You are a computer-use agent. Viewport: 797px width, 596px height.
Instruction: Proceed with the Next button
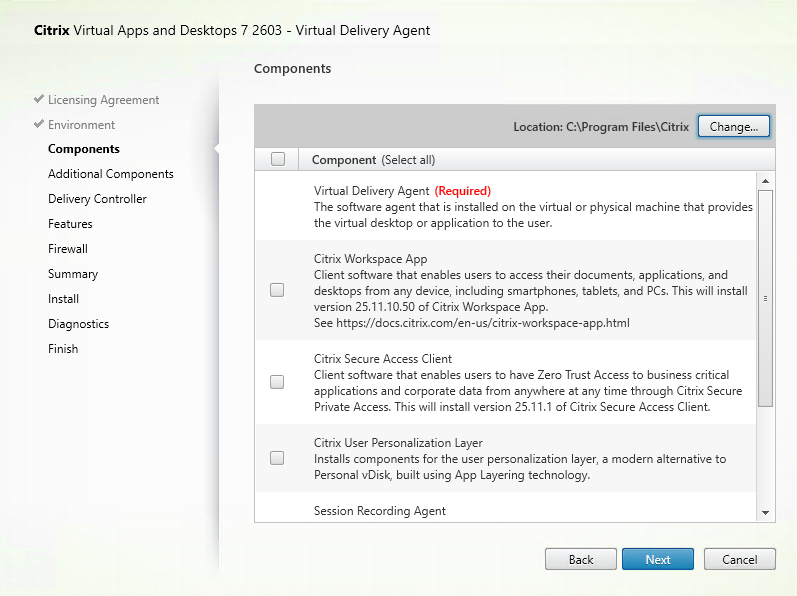tap(658, 559)
